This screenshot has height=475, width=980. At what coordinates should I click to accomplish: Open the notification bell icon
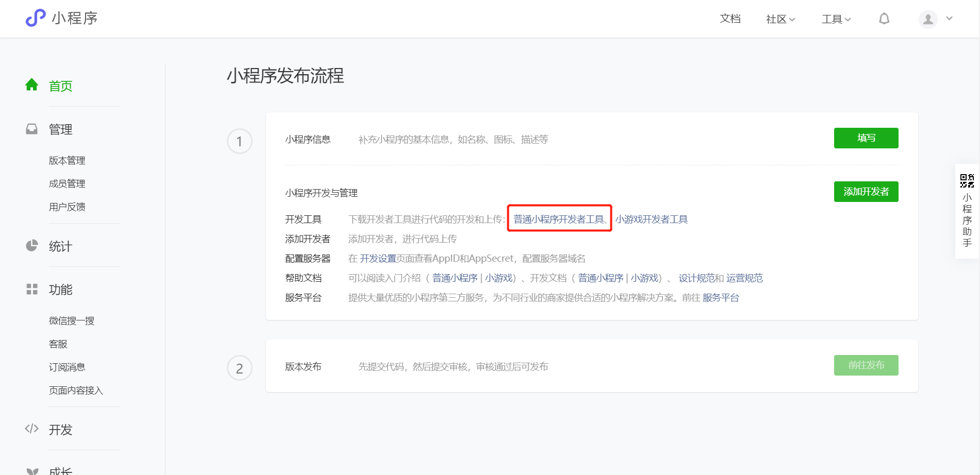[884, 19]
